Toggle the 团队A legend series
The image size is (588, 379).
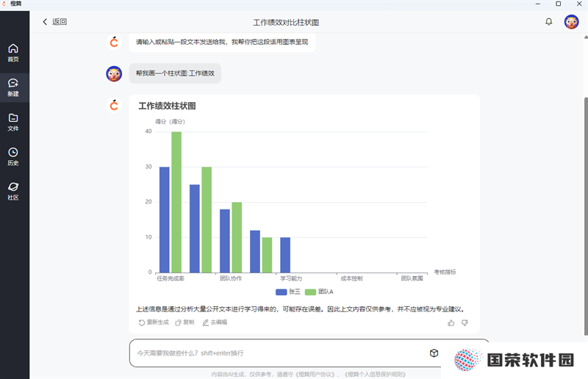pos(319,292)
